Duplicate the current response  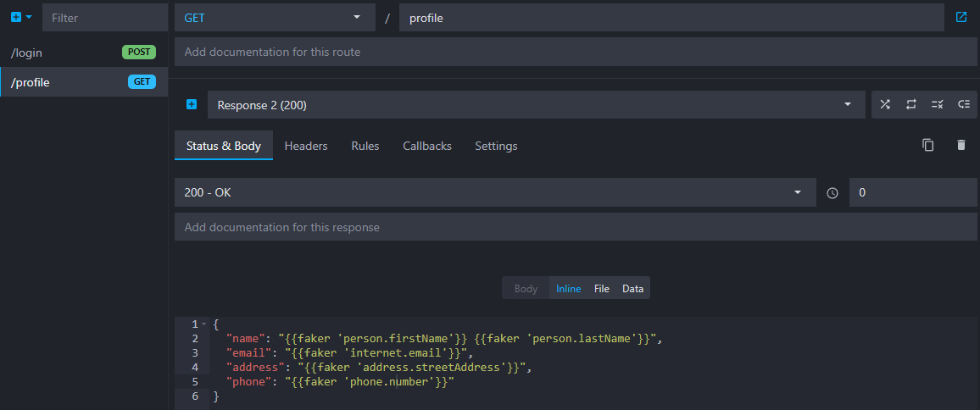click(x=928, y=145)
